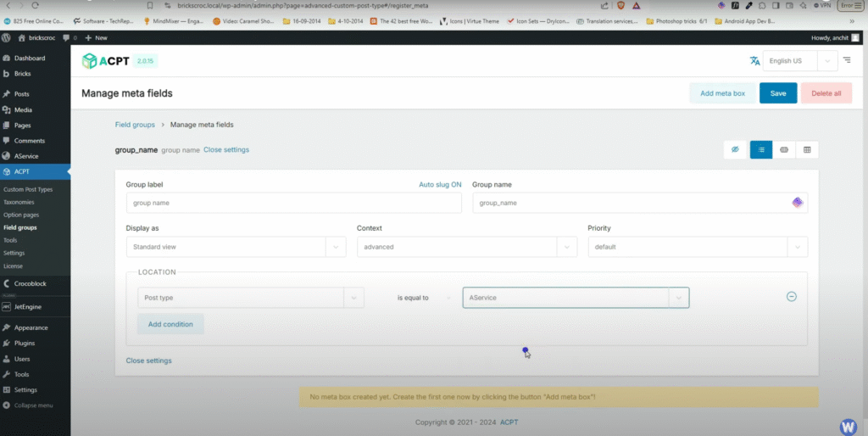Expand the Context advanced dropdown
Screen dimensions: 868x436
tap(467, 247)
